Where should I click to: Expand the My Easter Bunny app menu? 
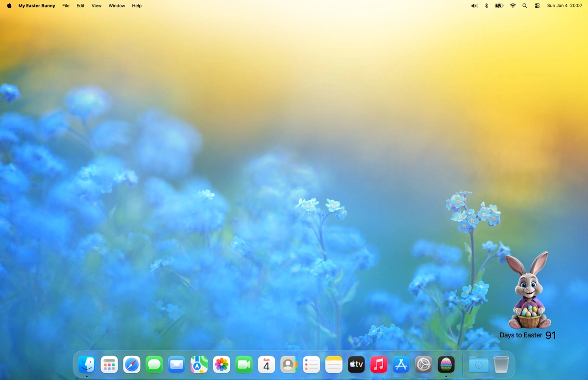[37, 6]
